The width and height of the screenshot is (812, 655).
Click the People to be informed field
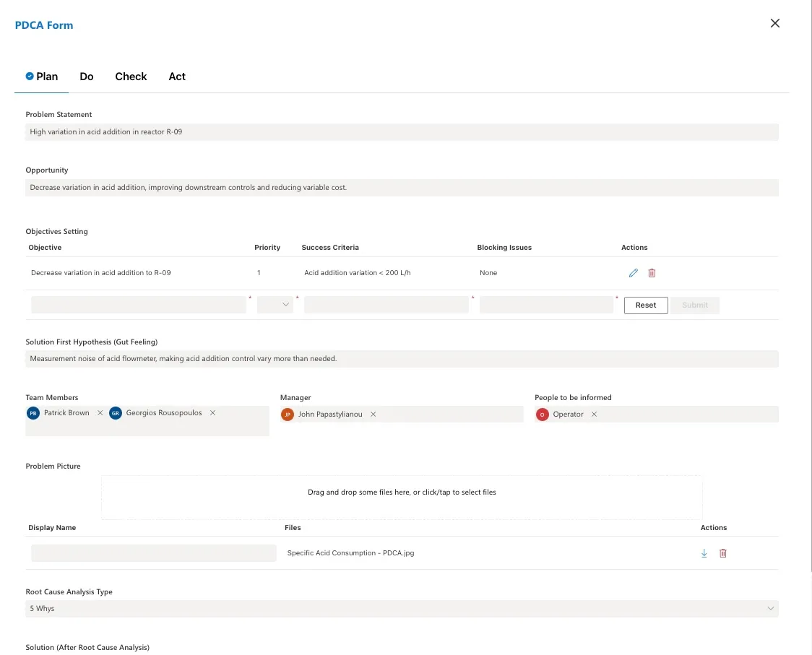657,415
